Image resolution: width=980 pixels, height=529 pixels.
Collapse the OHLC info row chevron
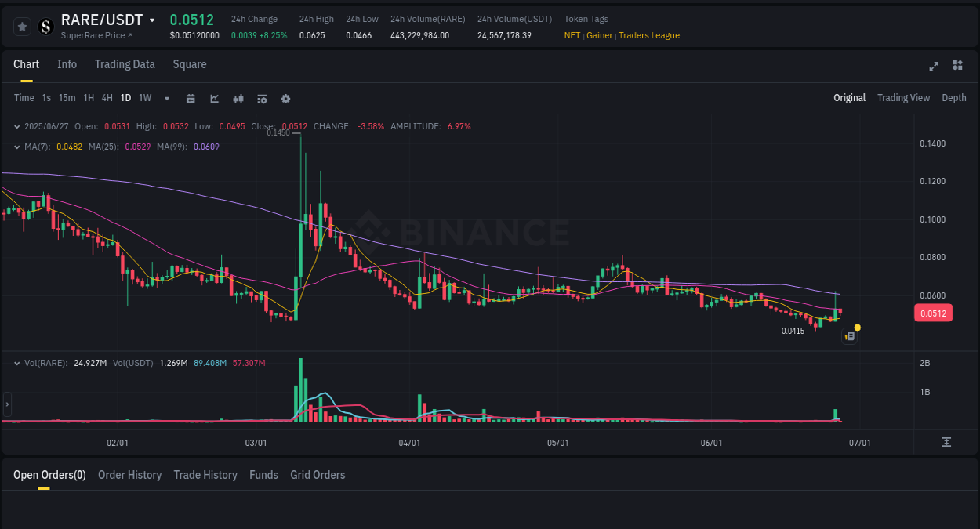16,126
